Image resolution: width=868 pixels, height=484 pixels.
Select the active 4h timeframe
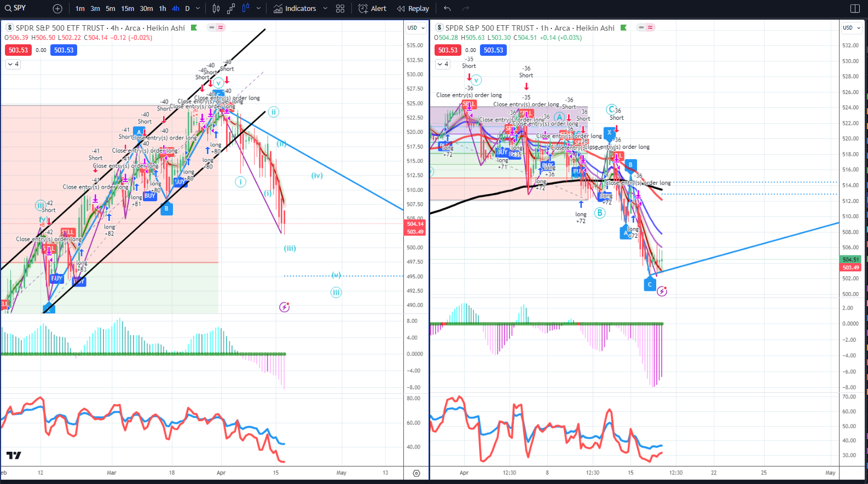(175, 9)
